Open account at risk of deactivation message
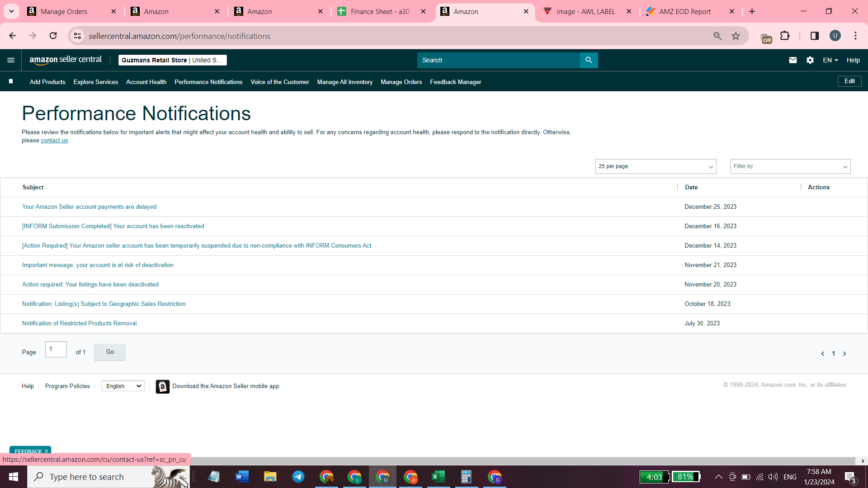Viewport: 868px width, 488px height. pyautogui.click(x=98, y=265)
